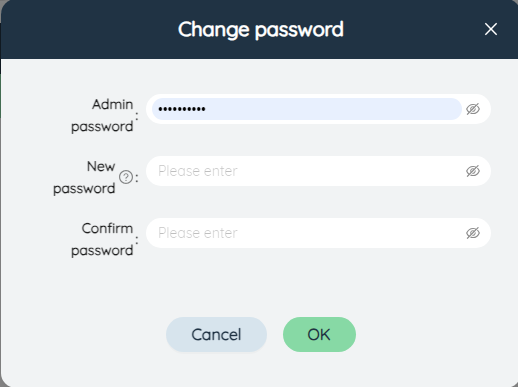
Task: Click the Confirm password 'Please enter' placeholder
Action: [198, 233]
